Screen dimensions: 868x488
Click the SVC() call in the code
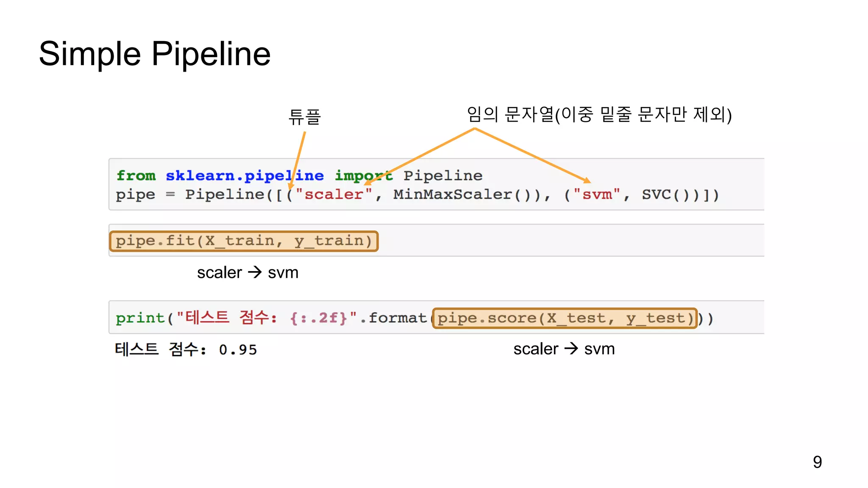point(665,194)
